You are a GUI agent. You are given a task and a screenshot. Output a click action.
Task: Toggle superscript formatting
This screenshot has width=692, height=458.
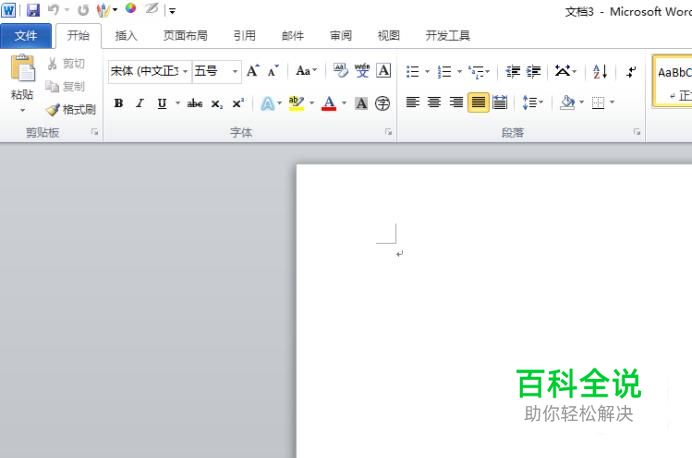coord(238,103)
